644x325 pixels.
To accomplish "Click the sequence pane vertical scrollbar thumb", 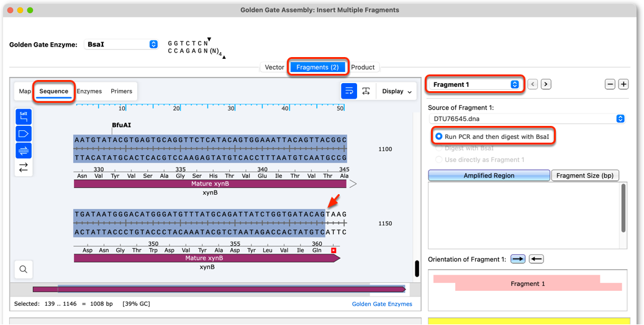I will point(417,269).
